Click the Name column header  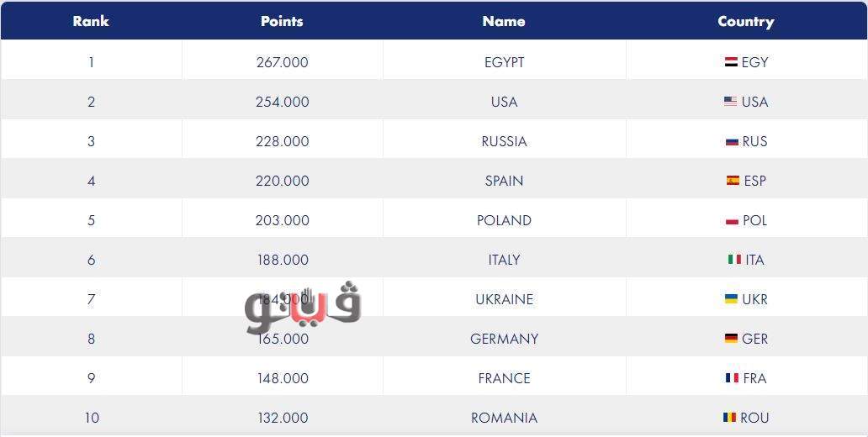click(x=504, y=21)
